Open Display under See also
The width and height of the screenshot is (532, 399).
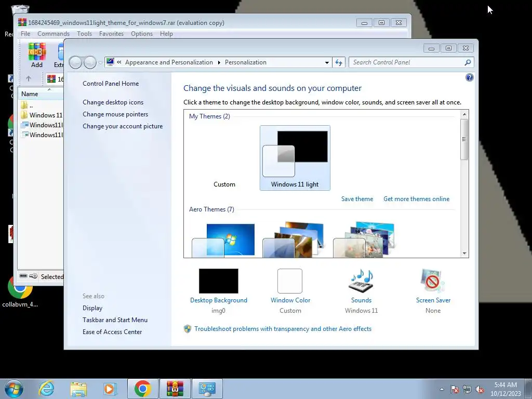point(92,308)
